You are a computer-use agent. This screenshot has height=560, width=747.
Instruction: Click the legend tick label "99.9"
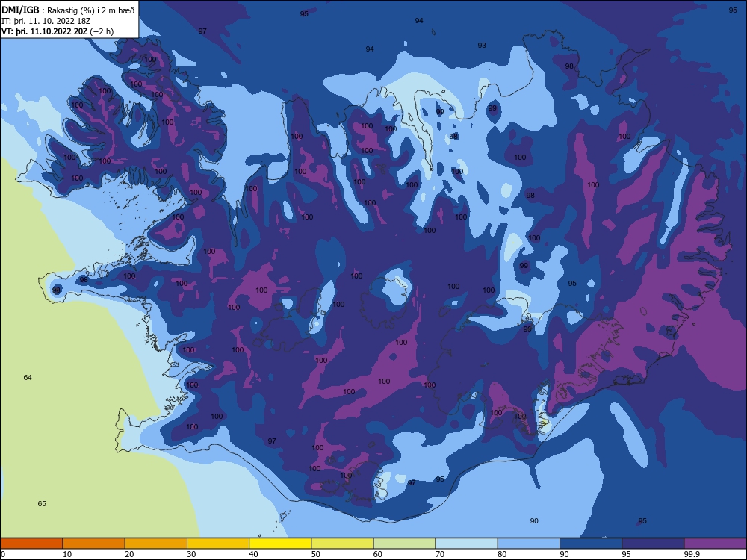[x=692, y=554]
